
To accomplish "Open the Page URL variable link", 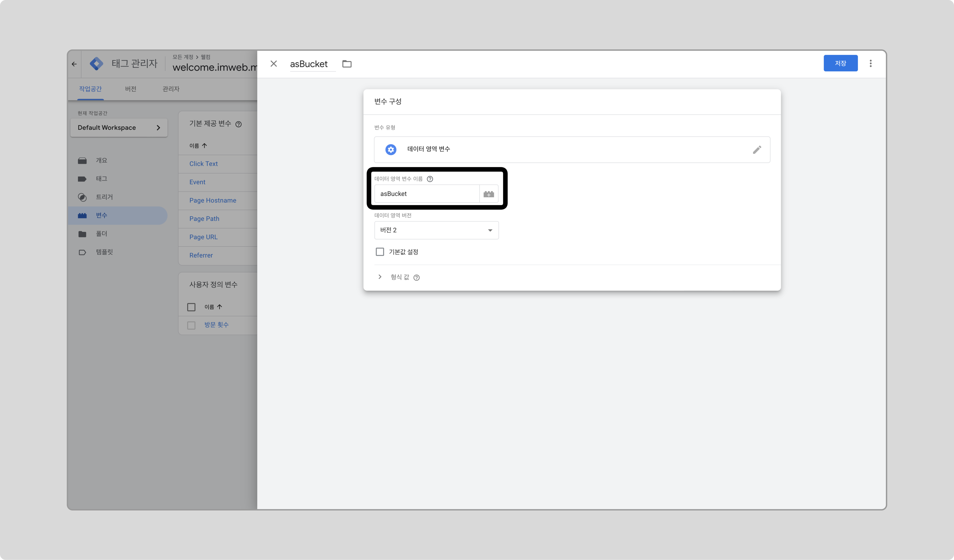I will point(203,237).
